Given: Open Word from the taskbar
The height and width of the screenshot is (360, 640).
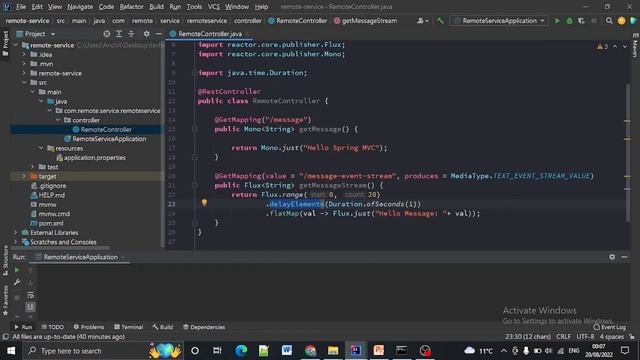Looking at the screenshot, I should (287, 351).
